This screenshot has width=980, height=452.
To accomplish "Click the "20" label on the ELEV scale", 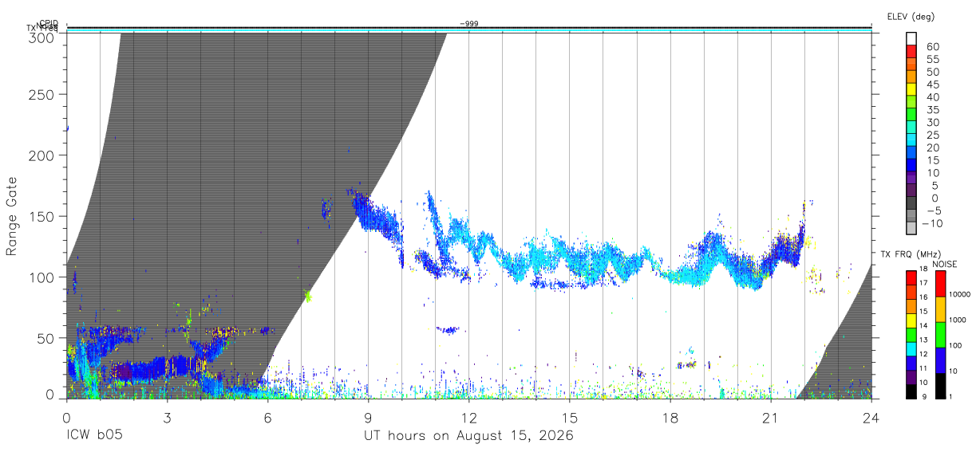I will click(933, 147).
